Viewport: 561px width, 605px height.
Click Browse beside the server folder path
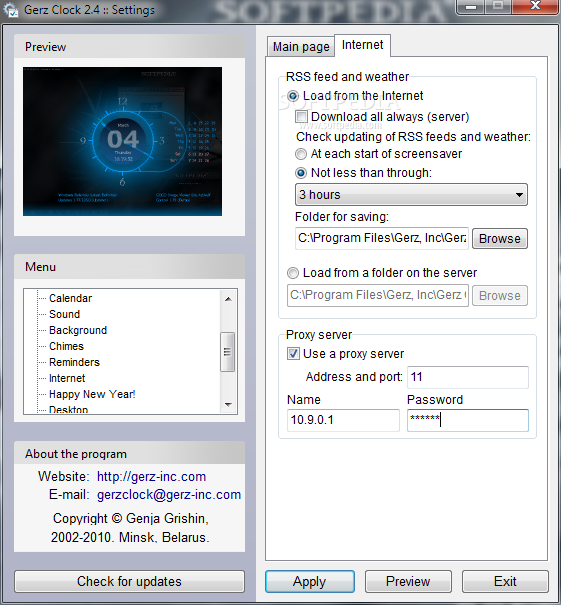500,296
